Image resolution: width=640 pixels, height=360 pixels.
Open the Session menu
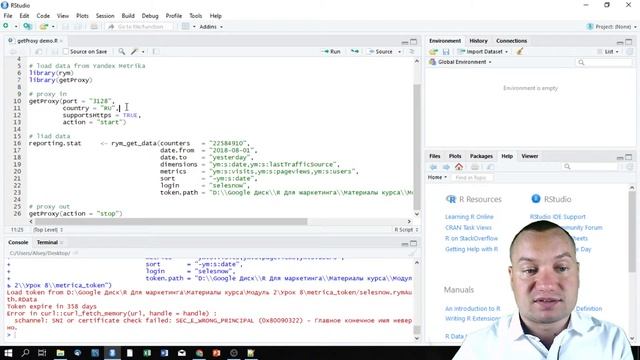coord(105,16)
